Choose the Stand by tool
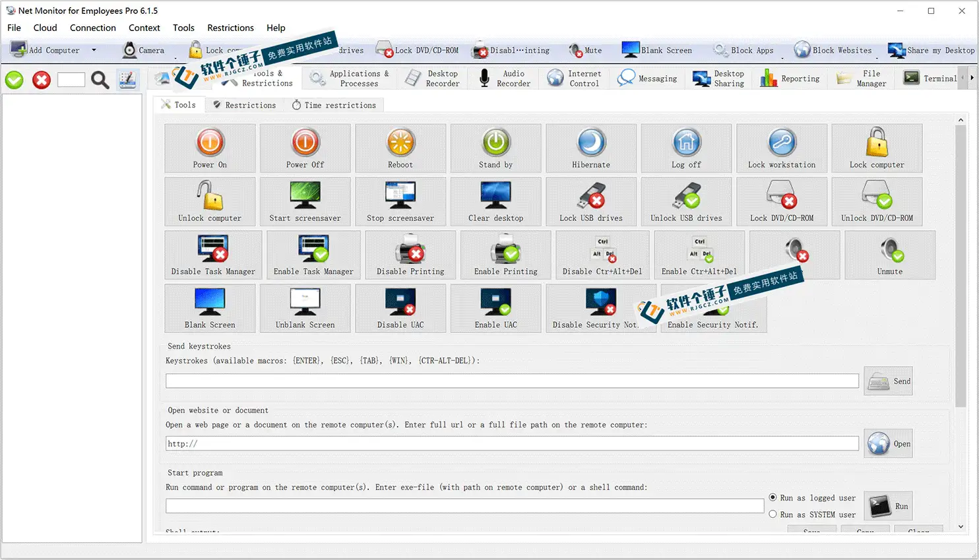 (x=495, y=148)
